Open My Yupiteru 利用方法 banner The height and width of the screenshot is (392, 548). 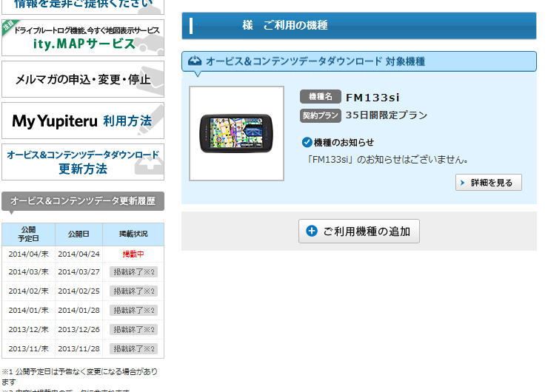(83, 121)
